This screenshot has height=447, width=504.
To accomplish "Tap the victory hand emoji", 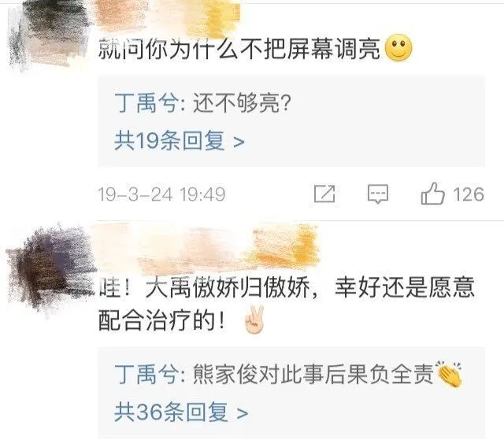I will 254,320.
